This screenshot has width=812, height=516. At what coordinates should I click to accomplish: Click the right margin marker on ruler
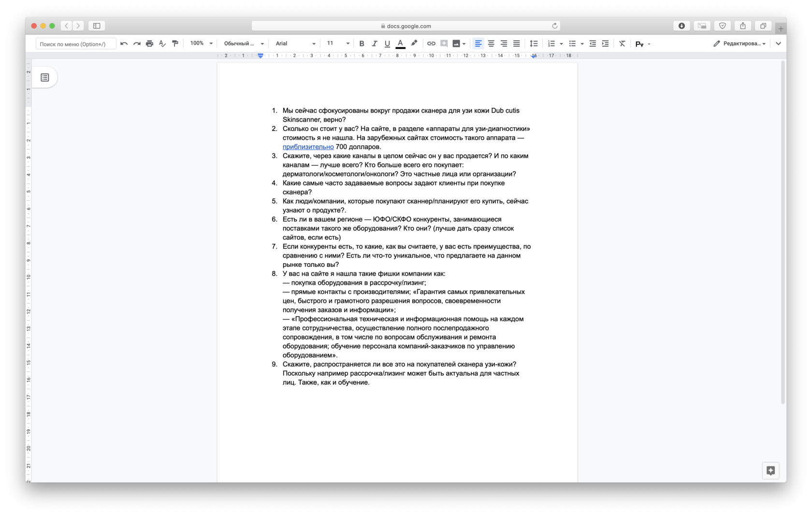(x=534, y=56)
